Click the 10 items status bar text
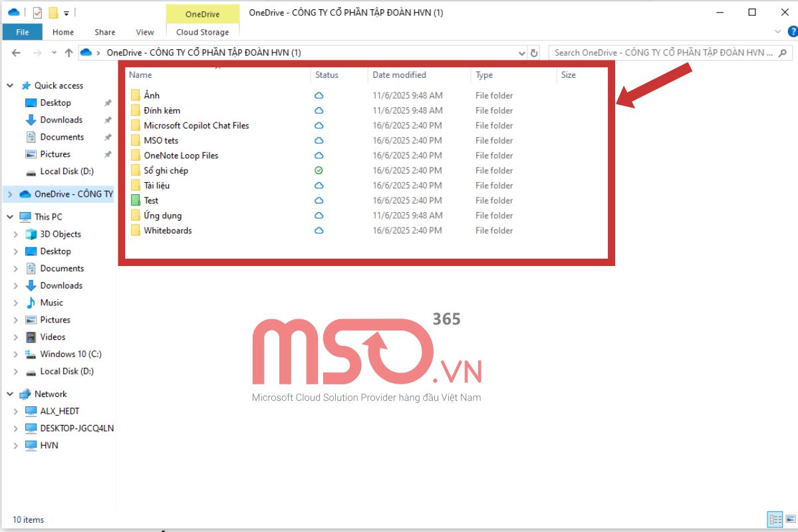This screenshot has height=532, width=798. pyautogui.click(x=29, y=520)
